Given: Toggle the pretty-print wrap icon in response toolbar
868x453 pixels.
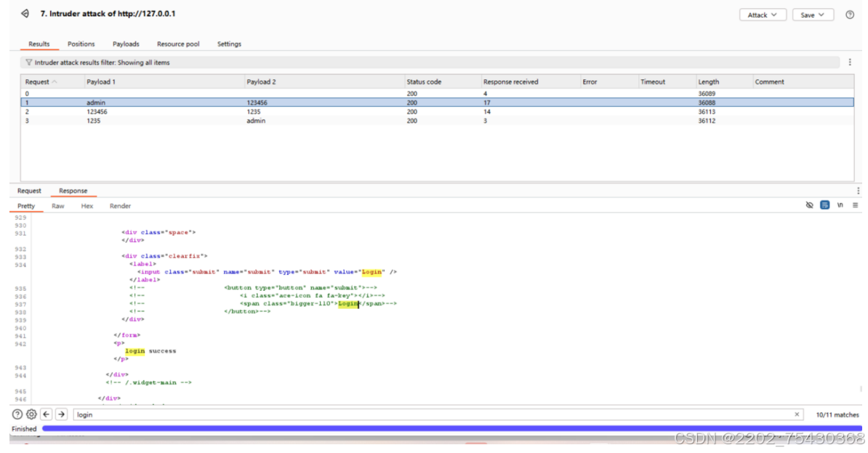Looking at the screenshot, I should pos(825,206).
